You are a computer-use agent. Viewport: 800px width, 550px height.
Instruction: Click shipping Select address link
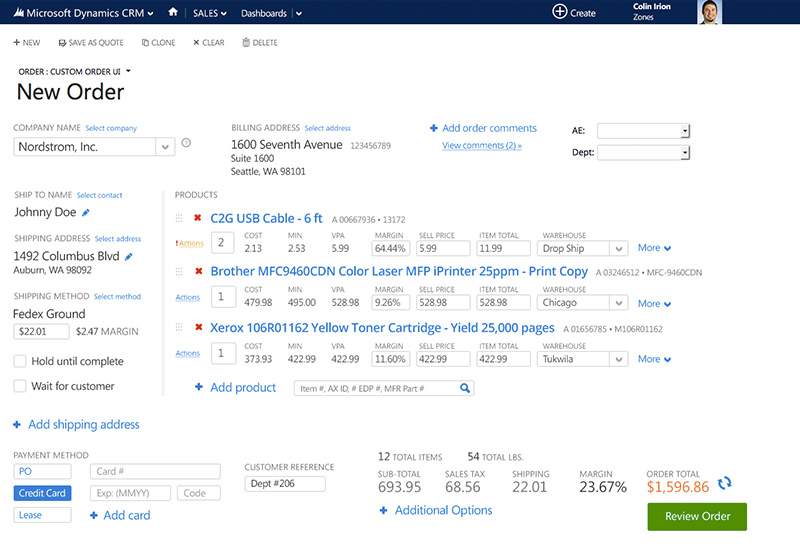point(118,239)
